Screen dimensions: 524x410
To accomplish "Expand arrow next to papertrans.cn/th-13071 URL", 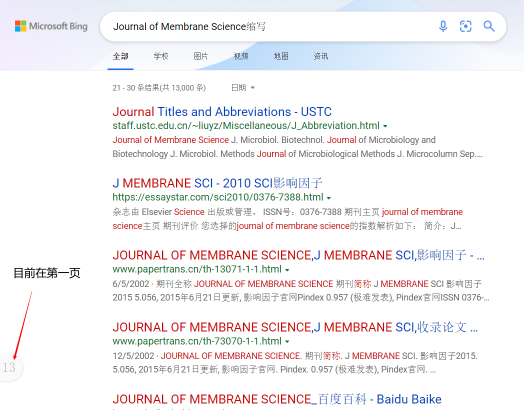I will (x=287, y=270).
